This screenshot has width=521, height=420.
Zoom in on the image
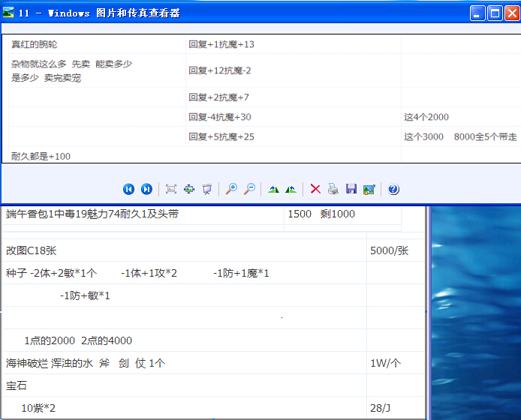point(231,189)
